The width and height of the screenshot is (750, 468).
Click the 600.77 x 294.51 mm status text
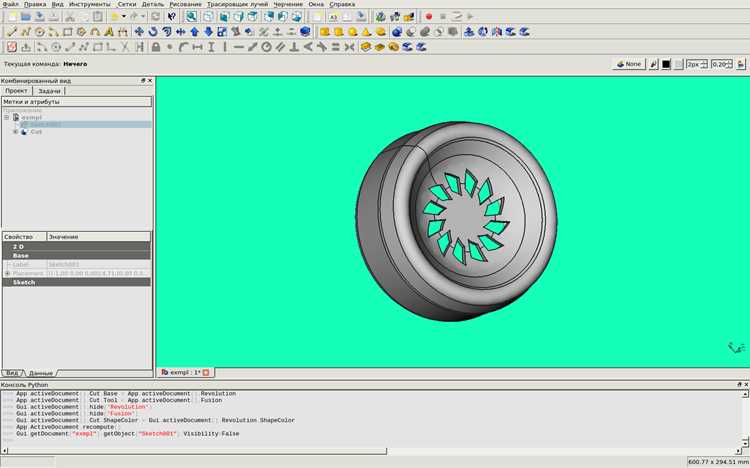(717, 462)
